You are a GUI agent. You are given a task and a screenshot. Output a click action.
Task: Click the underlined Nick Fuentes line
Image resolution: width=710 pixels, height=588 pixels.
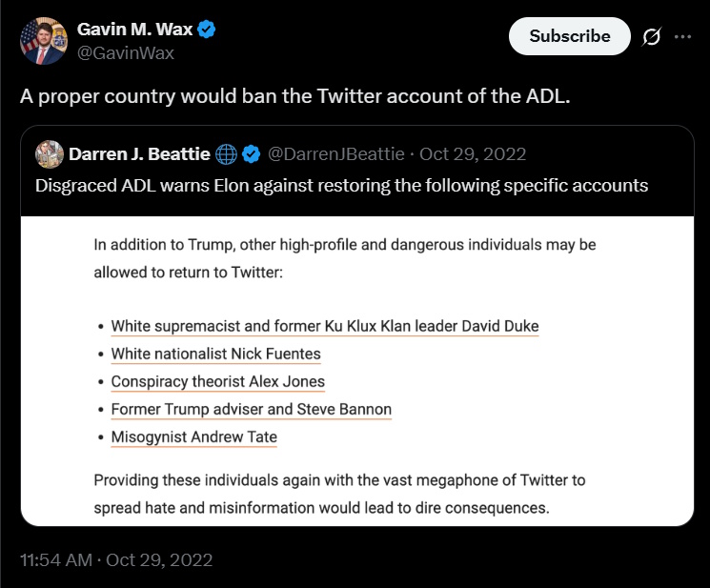click(x=215, y=354)
